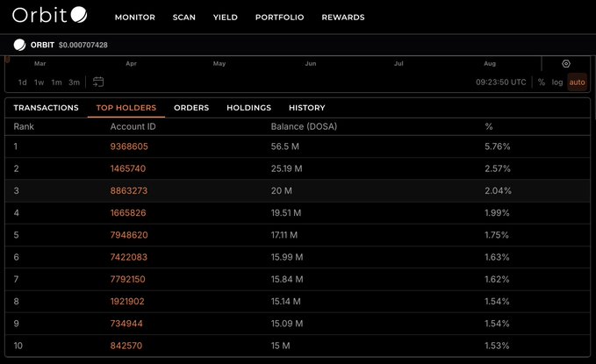Open the SCAN menu
The image size is (596, 364).
pos(184,17)
